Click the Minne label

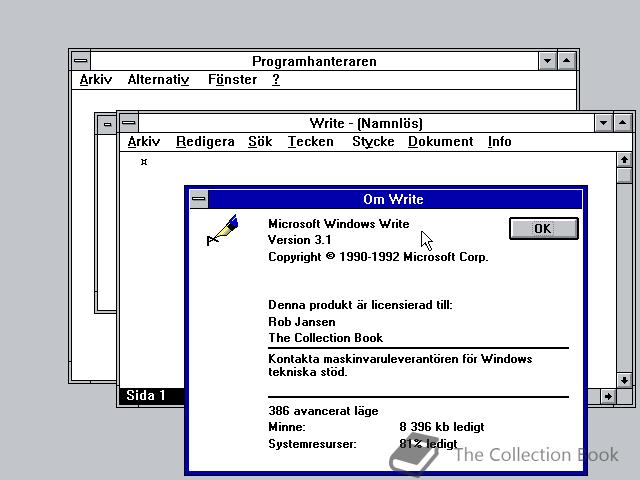pyautogui.click(x=287, y=427)
